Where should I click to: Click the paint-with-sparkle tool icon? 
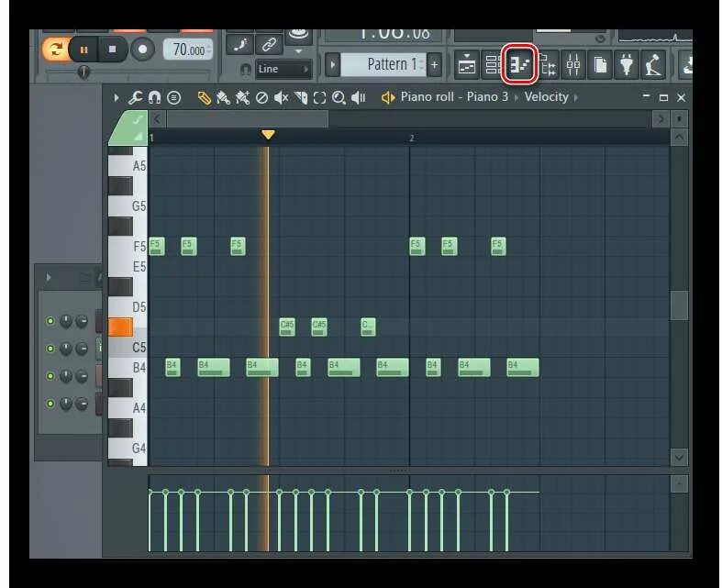point(242,97)
